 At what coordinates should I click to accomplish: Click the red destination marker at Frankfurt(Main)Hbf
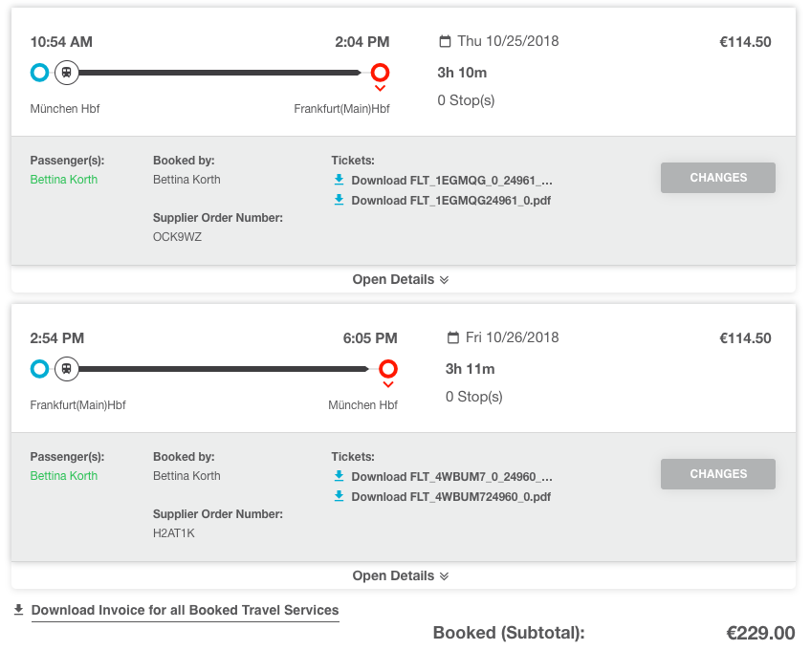pyautogui.click(x=380, y=73)
